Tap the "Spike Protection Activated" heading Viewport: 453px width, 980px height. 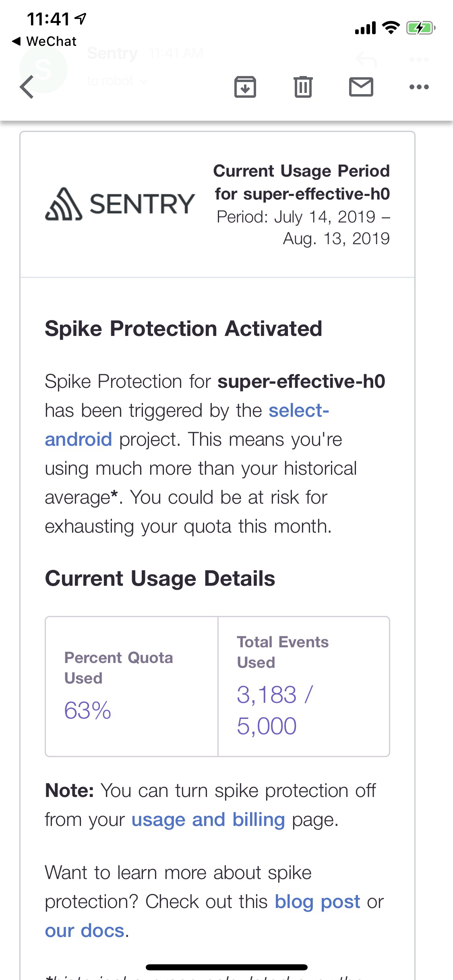point(183,329)
